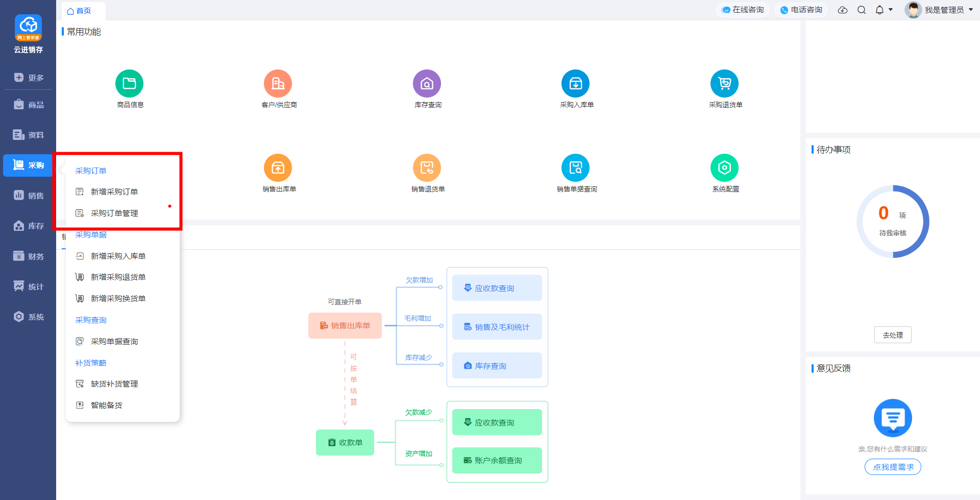The width and height of the screenshot is (980, 500).
Task: Open the 商品信息 shortcut icon
Action: 129,83
